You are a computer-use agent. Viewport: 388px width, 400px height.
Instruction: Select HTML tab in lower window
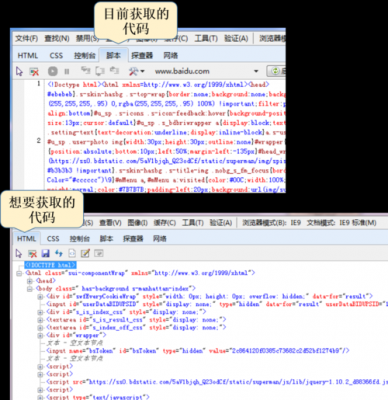pyautogui.click(x=26, y=239)
